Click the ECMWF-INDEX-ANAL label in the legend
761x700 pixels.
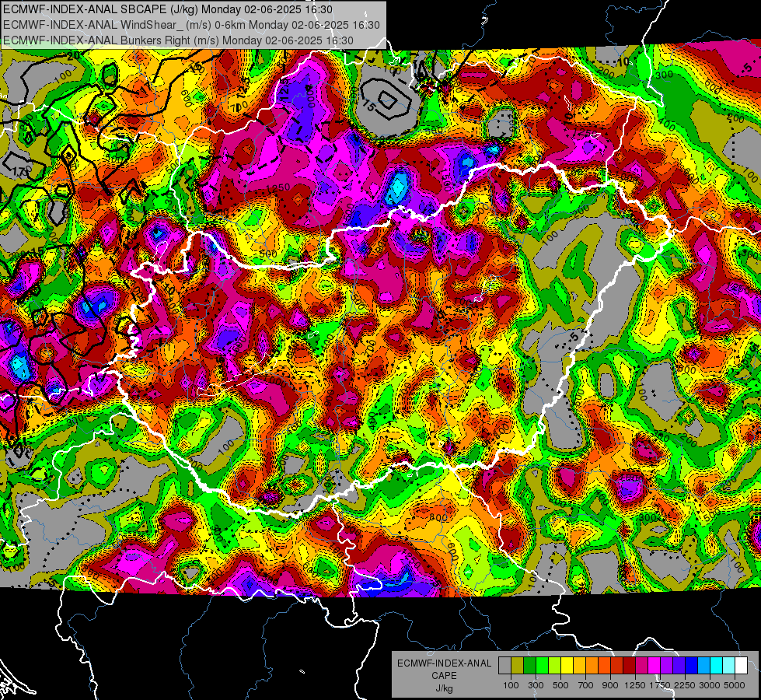coord(445,663)
